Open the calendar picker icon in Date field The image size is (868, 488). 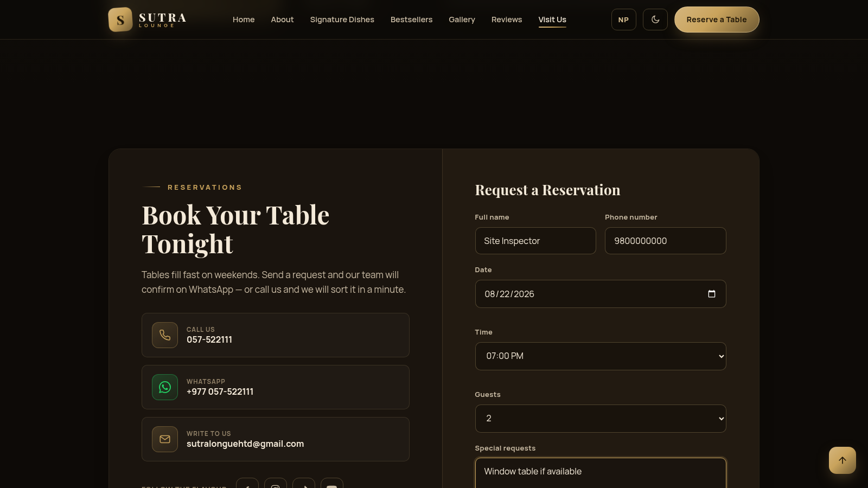point(712,294)
